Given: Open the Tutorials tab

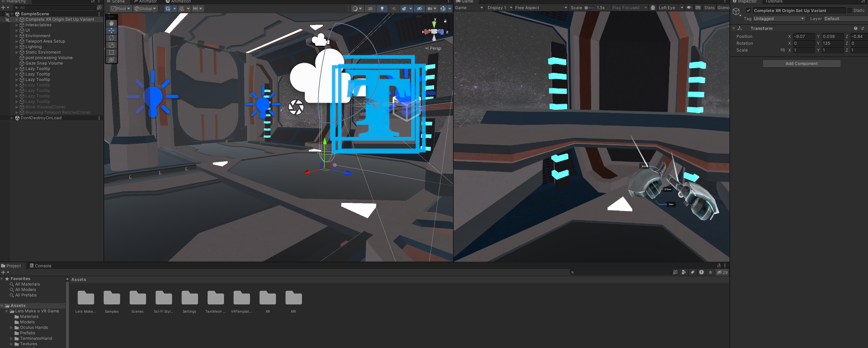Looking at the screenshot, I should (x=774, y=2).
